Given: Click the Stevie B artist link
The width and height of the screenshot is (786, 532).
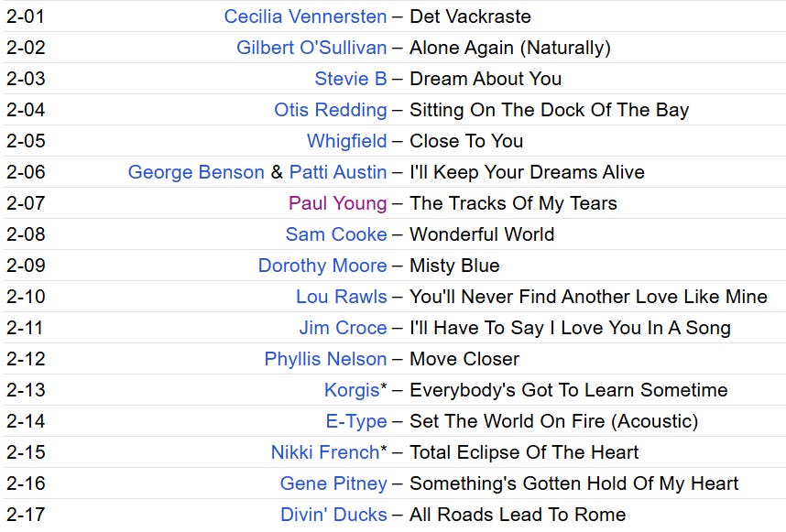Looking at the screenshot, I should point(350,79).
